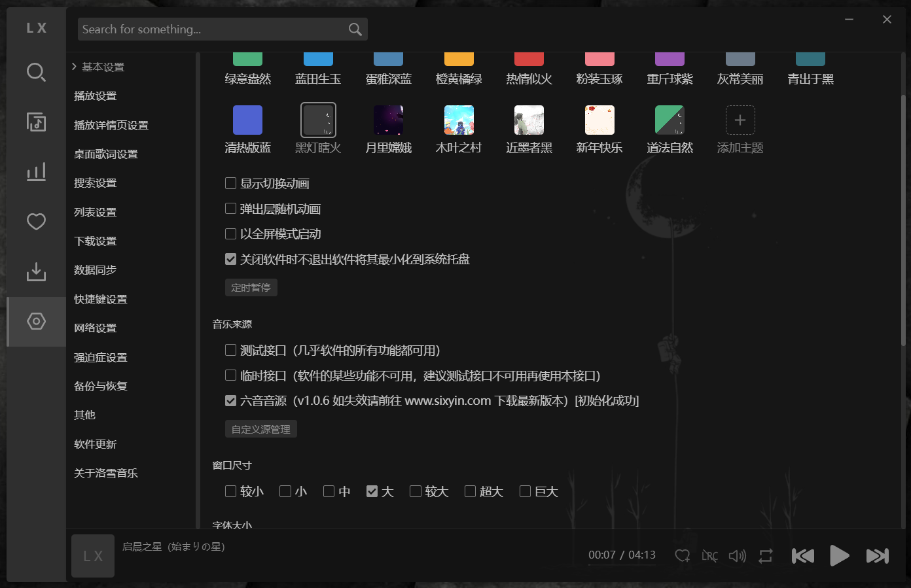Open the song list sidebar icon
This screenshot has height=588, width=911.
36,122
